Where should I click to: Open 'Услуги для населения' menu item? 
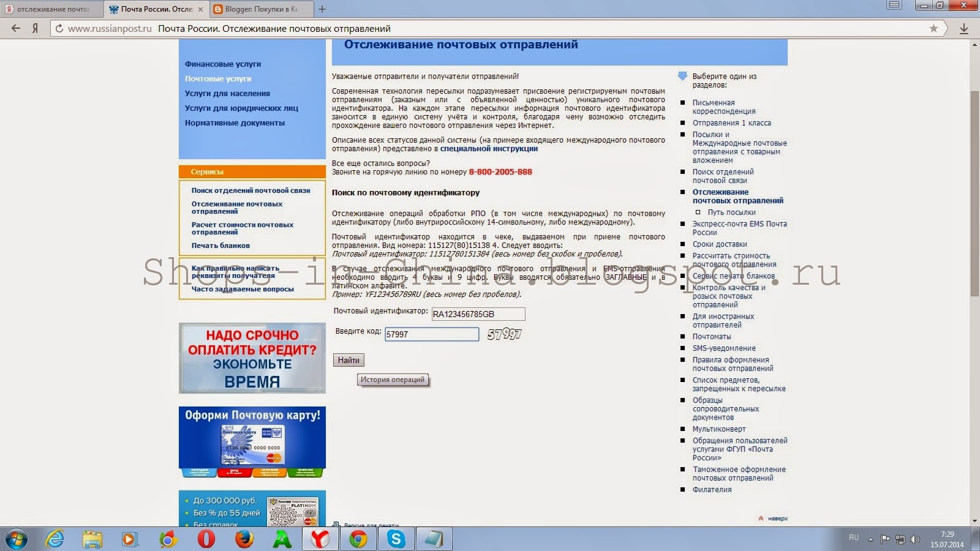coord(227,93)
